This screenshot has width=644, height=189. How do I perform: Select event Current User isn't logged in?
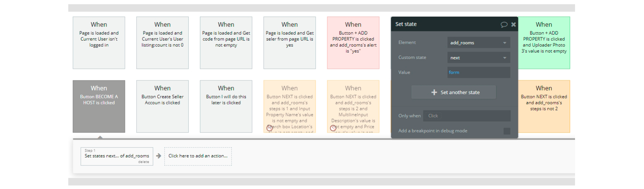[x=99, y=43]
